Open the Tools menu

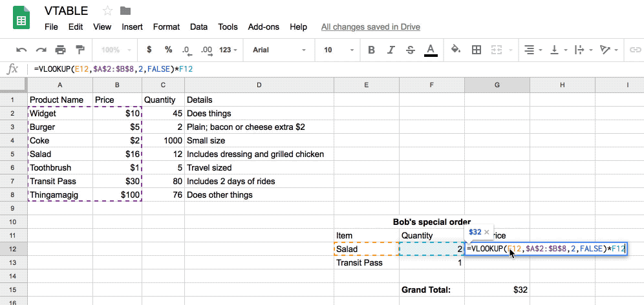click(228, 27)
